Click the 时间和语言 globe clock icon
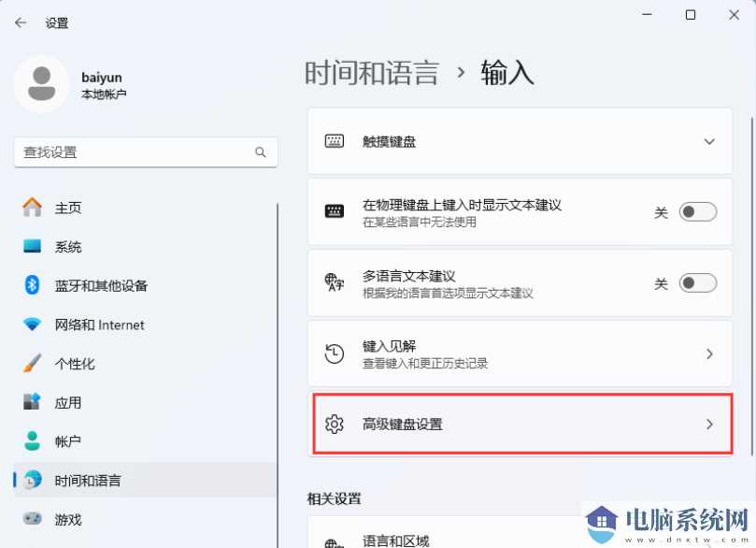 tap(33, 480)
